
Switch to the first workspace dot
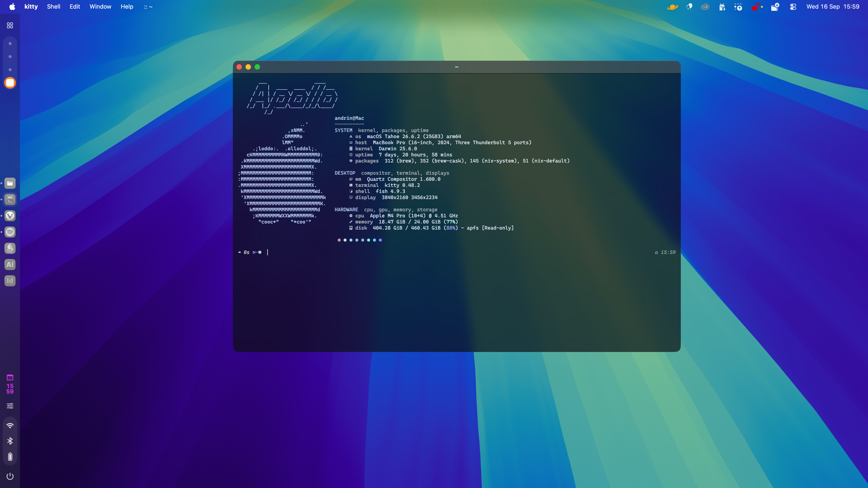(x=10, y=43)
